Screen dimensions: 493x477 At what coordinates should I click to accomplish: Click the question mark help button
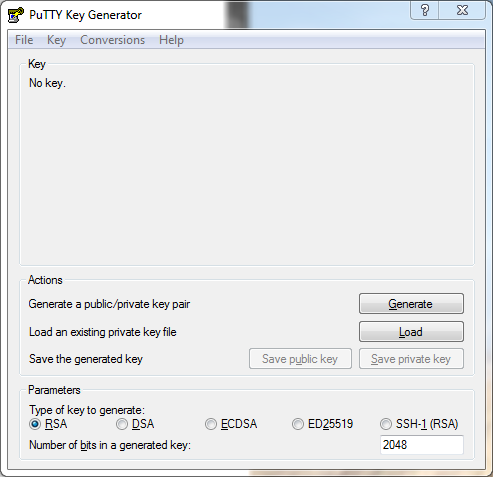[x=425, y=10]
